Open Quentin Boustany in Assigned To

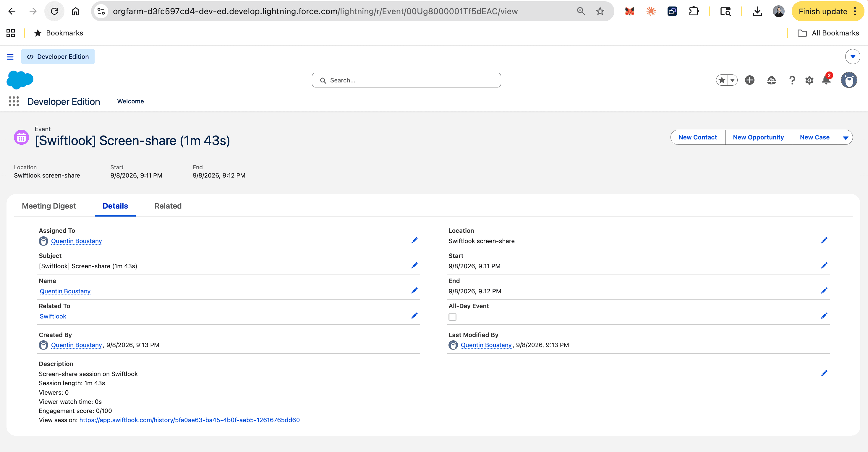pyautogui.click(x=77, y=241)
